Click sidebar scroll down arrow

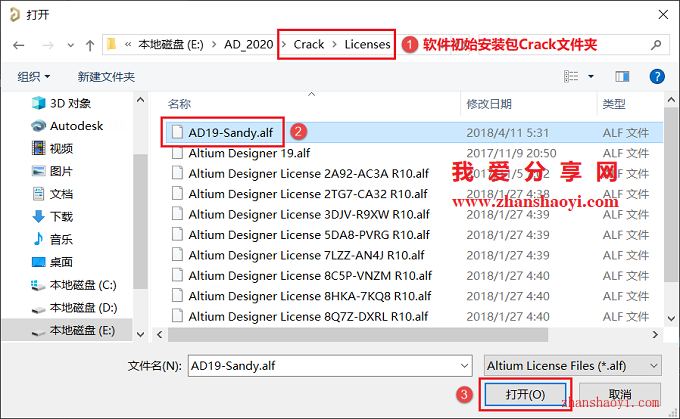[140, 334]
